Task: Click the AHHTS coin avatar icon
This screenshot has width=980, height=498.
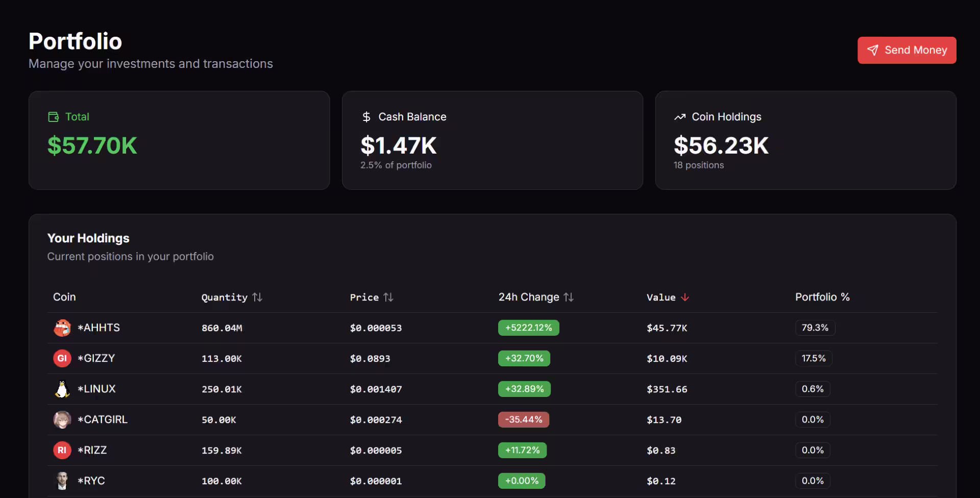Action: (x=62, y=328)
